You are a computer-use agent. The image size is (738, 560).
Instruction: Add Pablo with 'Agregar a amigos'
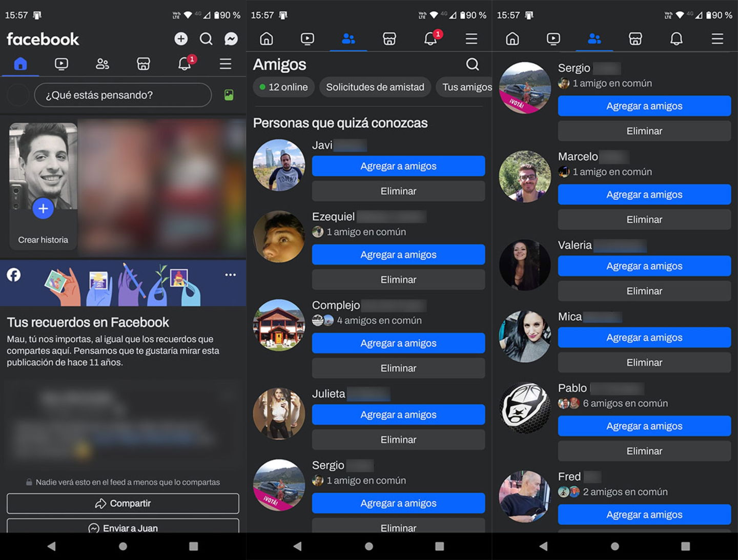644,426
